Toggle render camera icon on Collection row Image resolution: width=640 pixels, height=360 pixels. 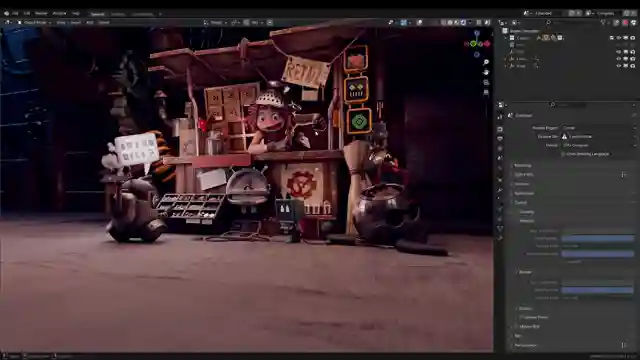[633, 38]
